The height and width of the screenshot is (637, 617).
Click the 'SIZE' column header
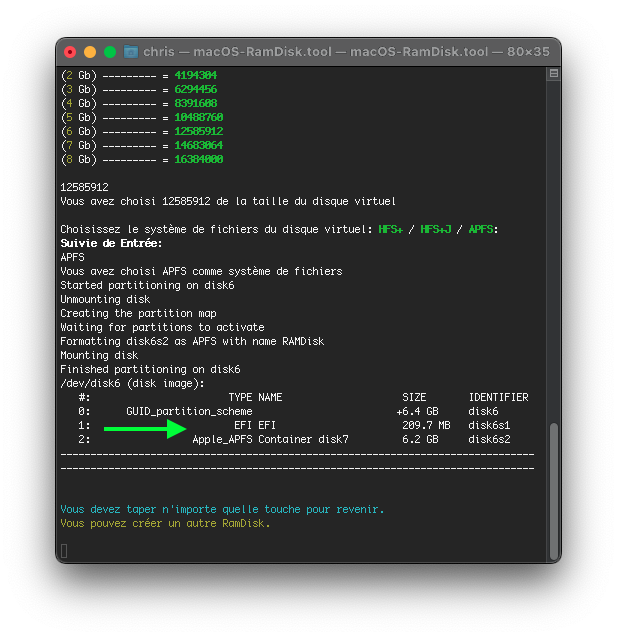pyautogui.click(x=414, y=397)
